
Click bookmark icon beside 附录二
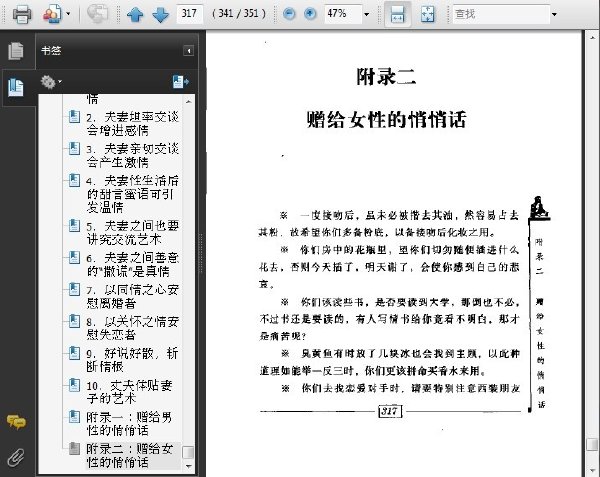click(74, 449)
